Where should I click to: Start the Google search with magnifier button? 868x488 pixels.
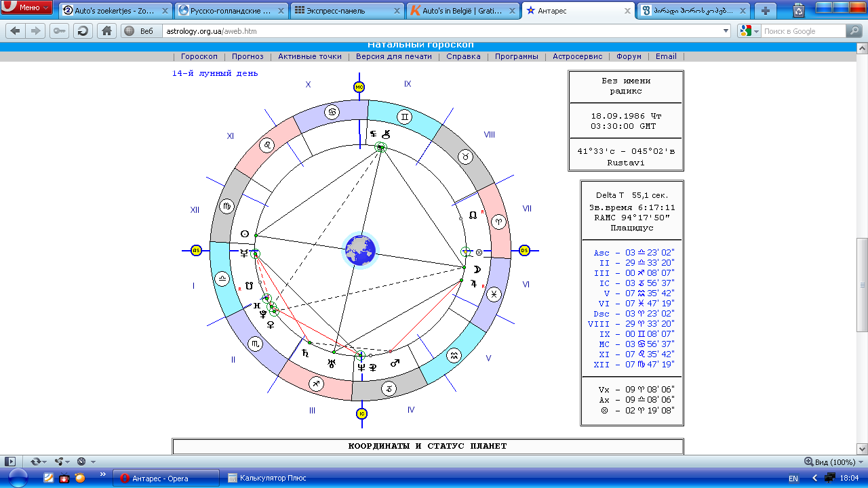[x=854, y=31]
